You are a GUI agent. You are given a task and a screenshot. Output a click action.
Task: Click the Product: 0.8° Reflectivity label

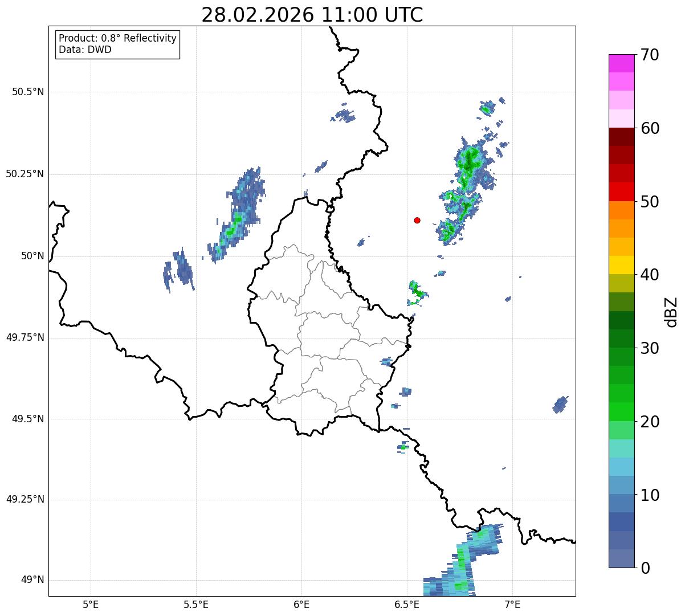coord(118,38)
